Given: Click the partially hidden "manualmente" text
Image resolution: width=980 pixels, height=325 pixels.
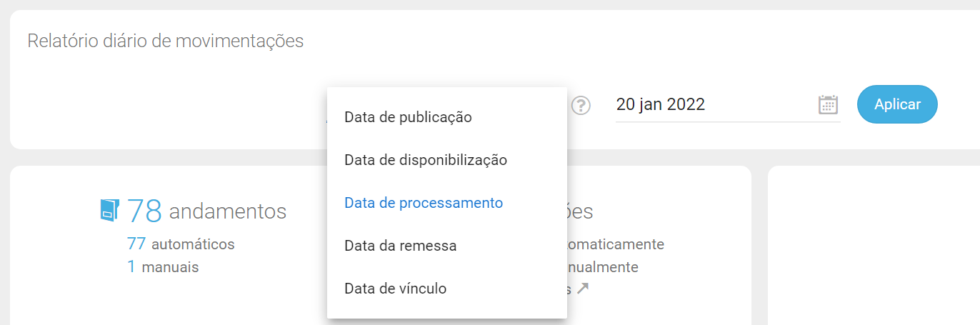Looking at the screenshot, I should [x=603, y=267].
